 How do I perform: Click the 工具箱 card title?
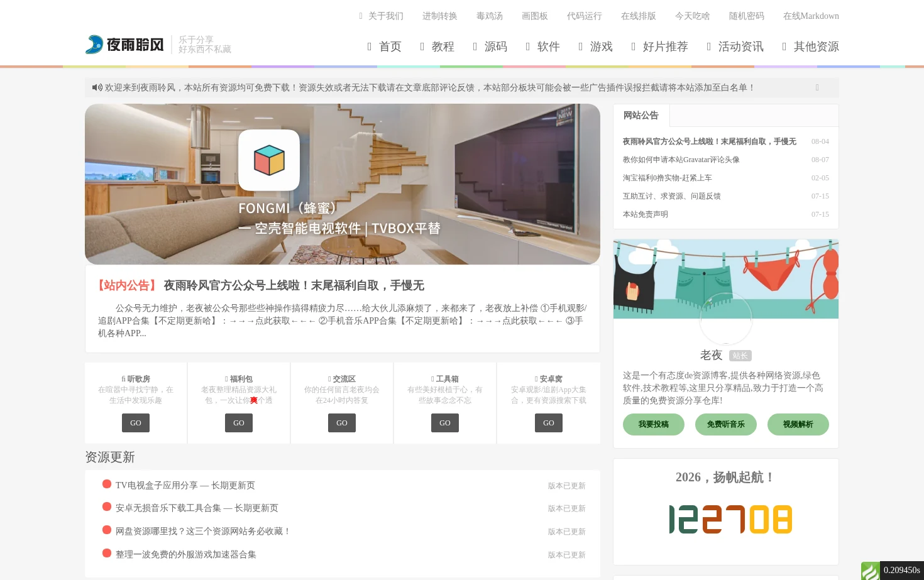point(445,379)
